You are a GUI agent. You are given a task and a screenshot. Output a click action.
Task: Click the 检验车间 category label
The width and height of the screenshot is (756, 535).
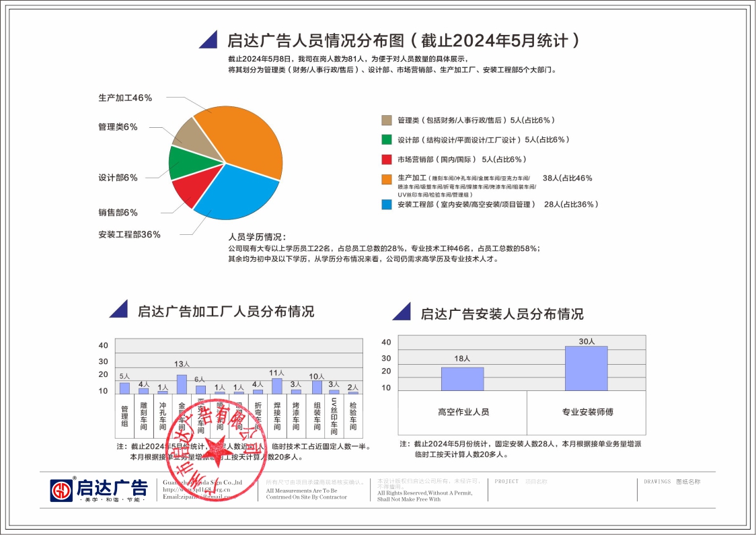[x=353, y=416]
